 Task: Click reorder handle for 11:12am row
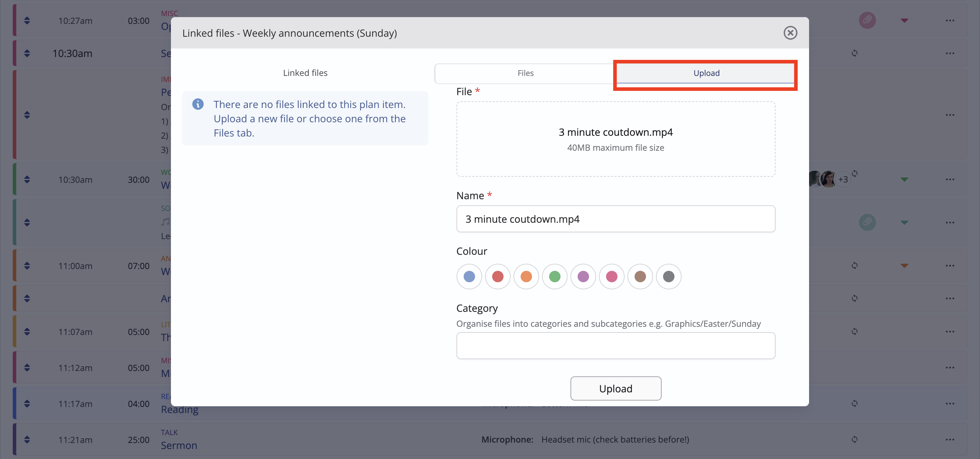tap(27, 368)
